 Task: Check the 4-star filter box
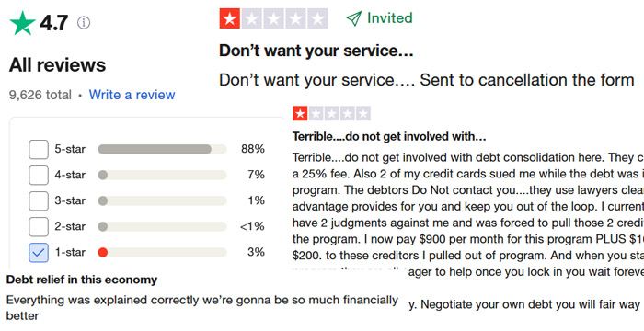39,175
